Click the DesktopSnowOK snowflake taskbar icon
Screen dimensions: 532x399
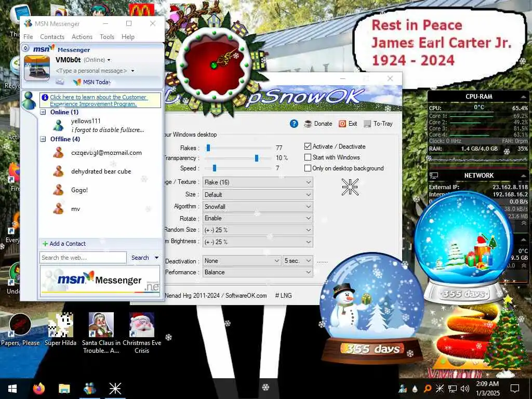pyautogui.click(x=115, y=389)
